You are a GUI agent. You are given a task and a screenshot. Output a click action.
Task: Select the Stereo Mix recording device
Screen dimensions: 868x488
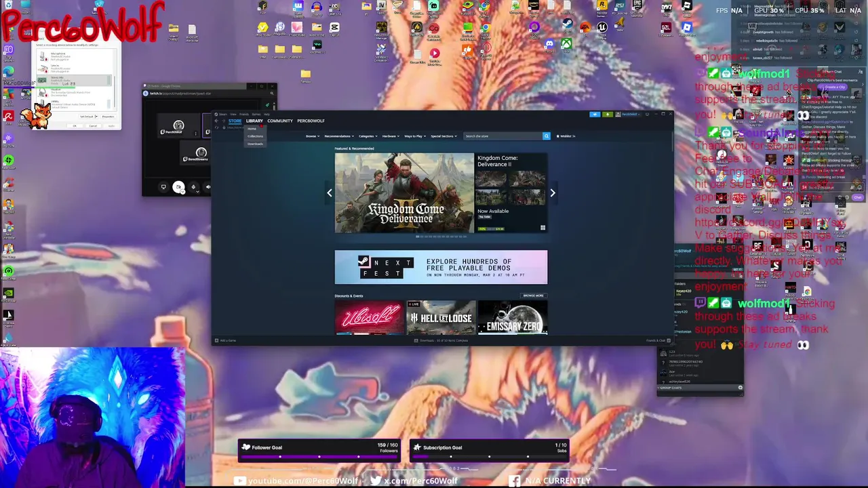tap(75, 80)
